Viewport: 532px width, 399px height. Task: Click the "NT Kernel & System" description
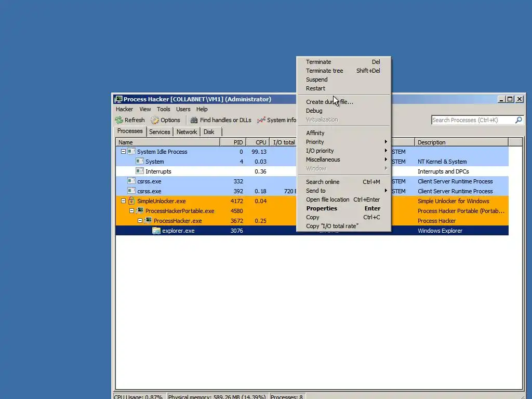(442, 162)
